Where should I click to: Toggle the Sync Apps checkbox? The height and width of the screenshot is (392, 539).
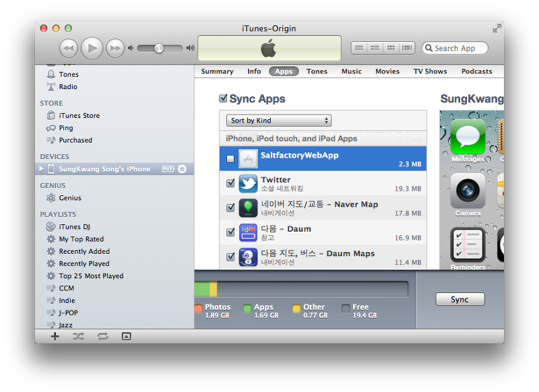click(x=223, y=98)
